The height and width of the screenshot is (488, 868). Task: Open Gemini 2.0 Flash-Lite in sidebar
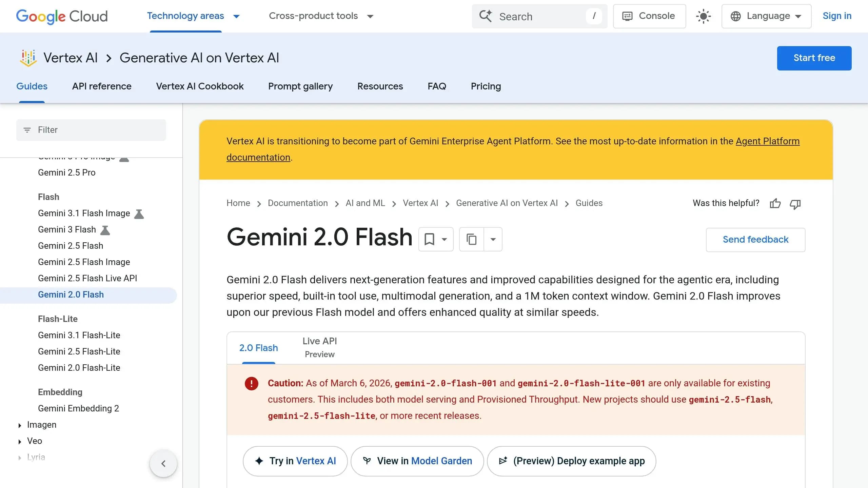tap(79, 368)
